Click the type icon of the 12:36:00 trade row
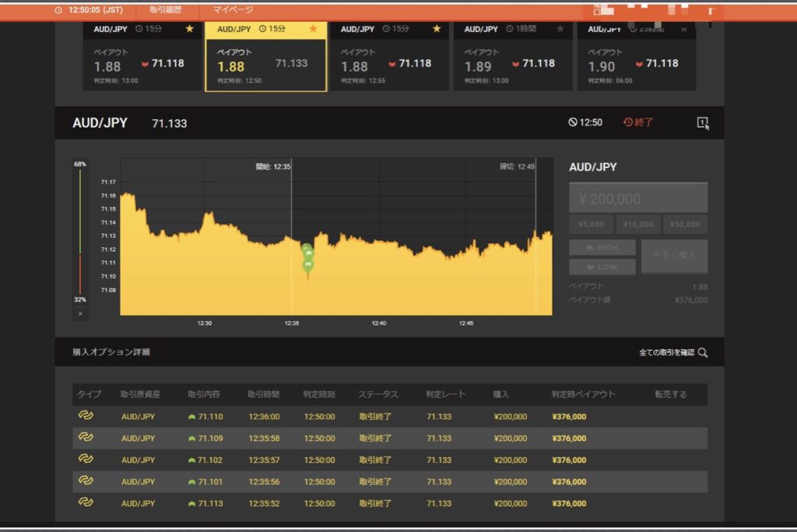 [86, 416]
